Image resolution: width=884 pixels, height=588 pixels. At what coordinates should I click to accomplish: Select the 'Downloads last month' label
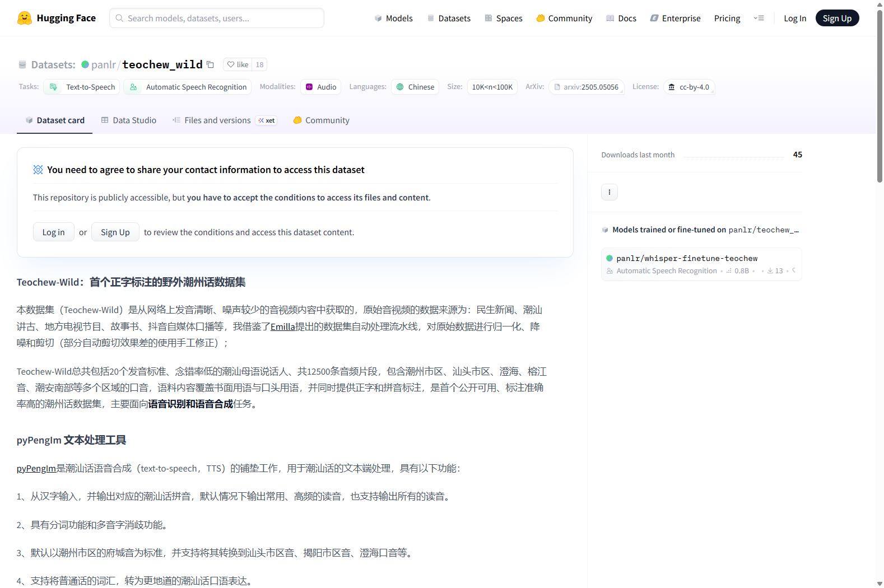click(638, 155)
